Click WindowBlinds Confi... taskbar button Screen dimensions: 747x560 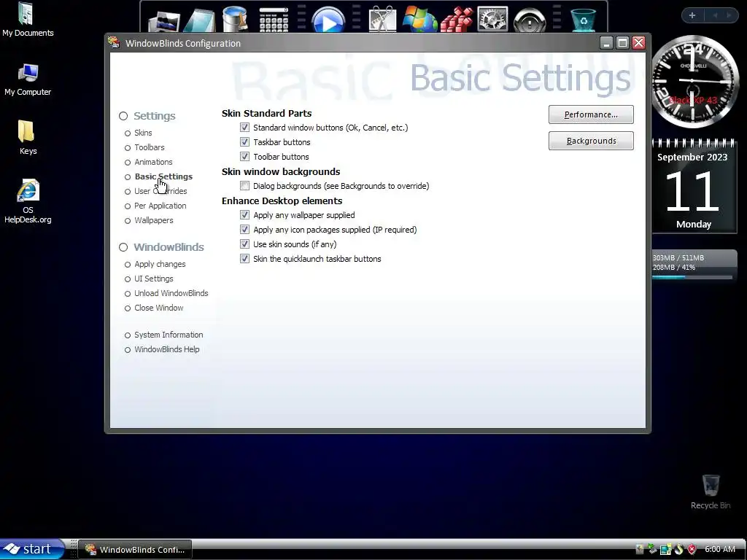click(x=135, y=549)
